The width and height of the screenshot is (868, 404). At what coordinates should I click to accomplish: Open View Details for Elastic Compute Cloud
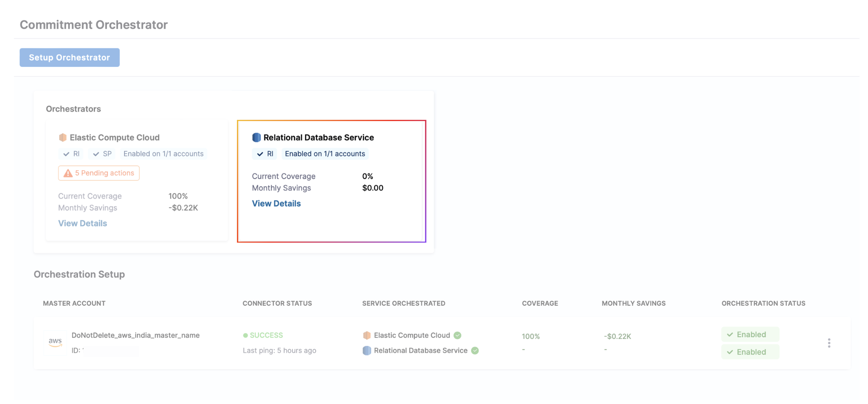point(83,224)
